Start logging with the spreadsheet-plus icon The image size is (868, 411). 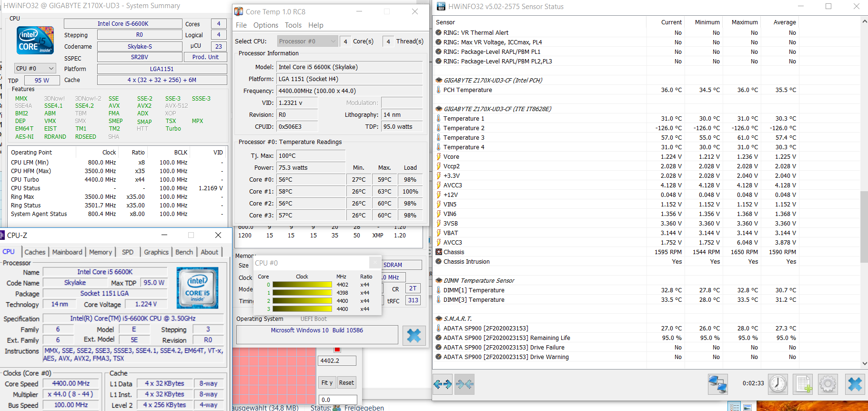tap(804, 384)
